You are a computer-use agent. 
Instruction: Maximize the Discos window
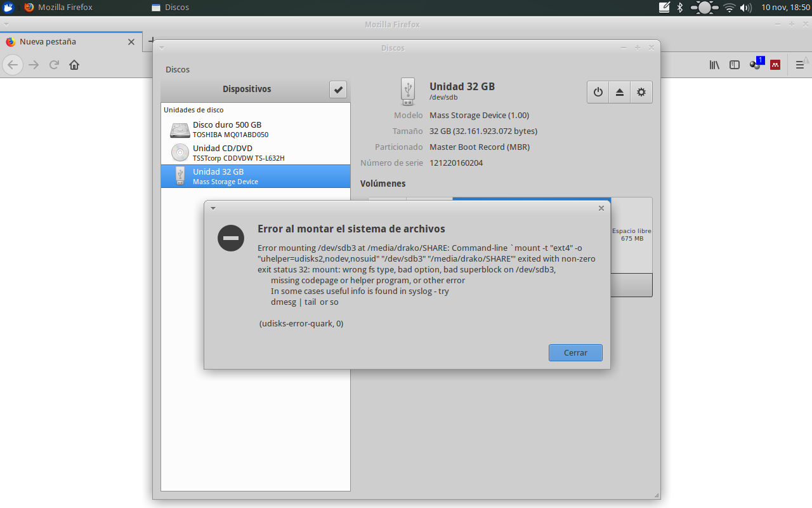(638, 48)
